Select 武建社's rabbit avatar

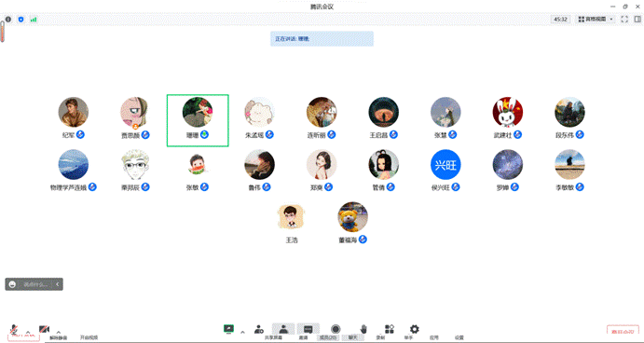tap(508, 112)
